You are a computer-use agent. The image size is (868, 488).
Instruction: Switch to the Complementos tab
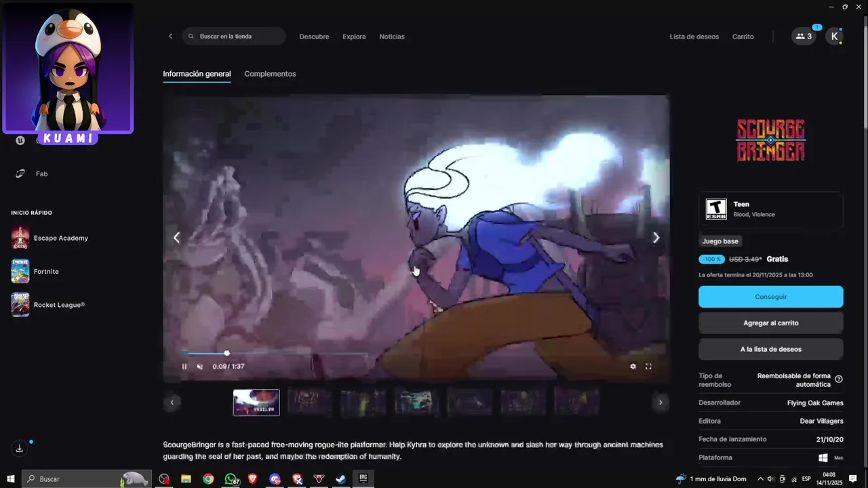[270, 74]
